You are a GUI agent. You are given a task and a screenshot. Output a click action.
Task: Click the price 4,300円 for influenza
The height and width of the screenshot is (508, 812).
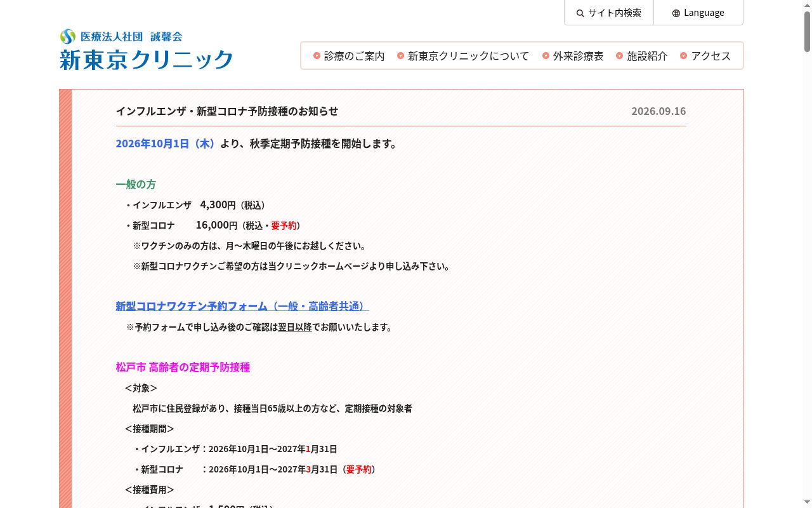click(x=218, y=204)
